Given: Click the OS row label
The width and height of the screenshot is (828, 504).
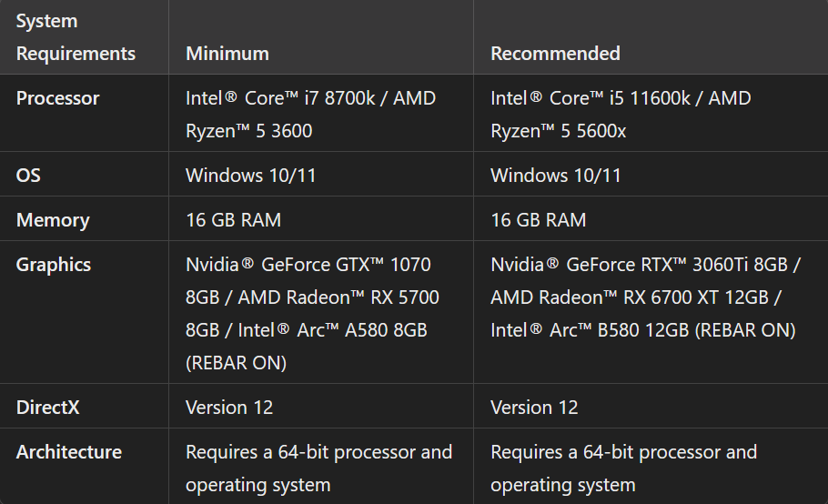Looking at the screenshot, I should tap(28, 176).
